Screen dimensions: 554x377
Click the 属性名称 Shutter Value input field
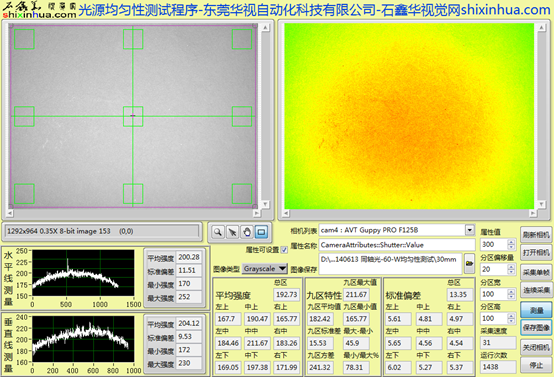[397, 245]
